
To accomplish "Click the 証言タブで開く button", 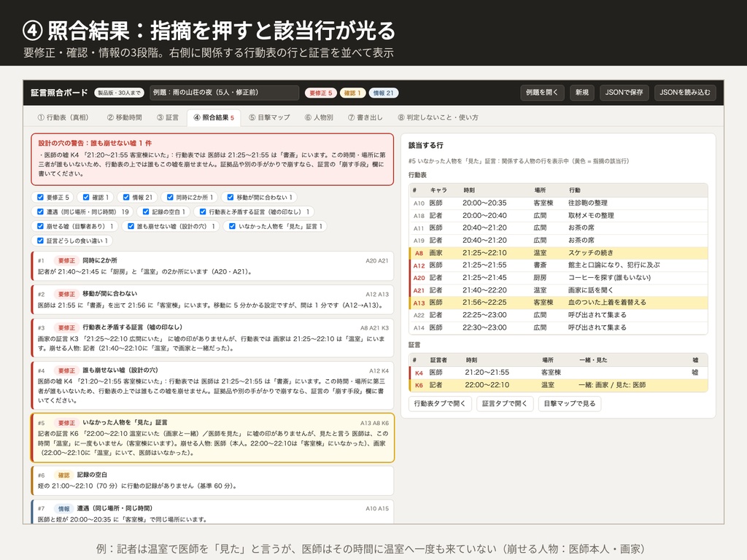I will (505, 403).
